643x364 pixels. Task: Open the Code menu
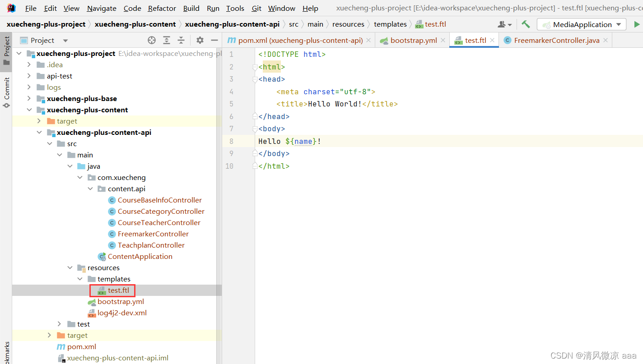tap(132, 8)
